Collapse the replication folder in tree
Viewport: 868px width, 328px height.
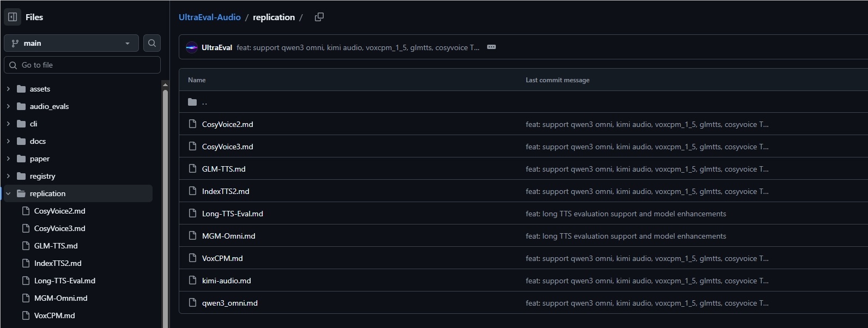(8, 193)
